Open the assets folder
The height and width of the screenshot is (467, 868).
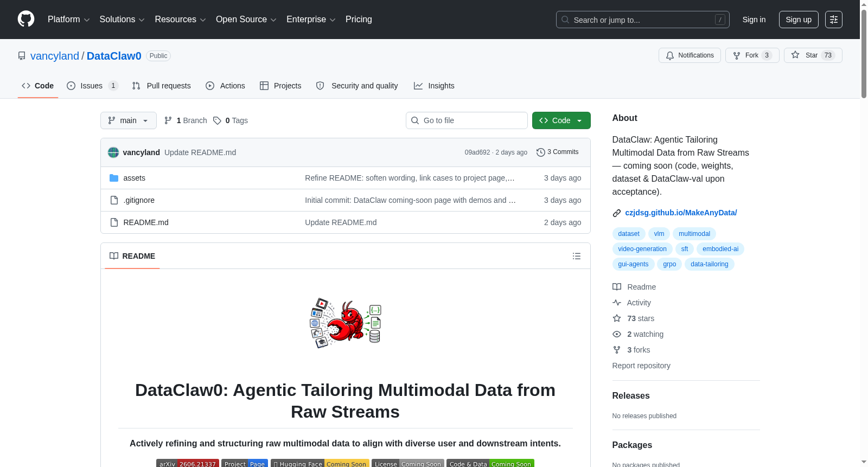pyautogui.click(x=134, y=178)
